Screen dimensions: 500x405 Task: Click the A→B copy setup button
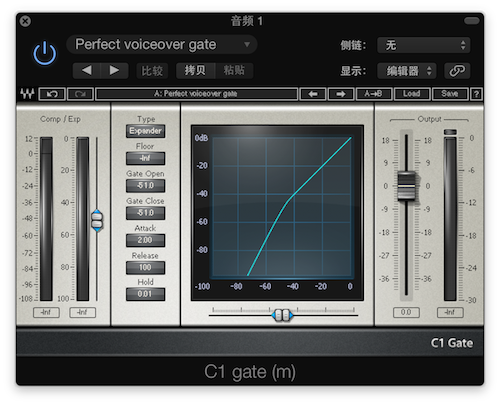(x=373, y=94)
